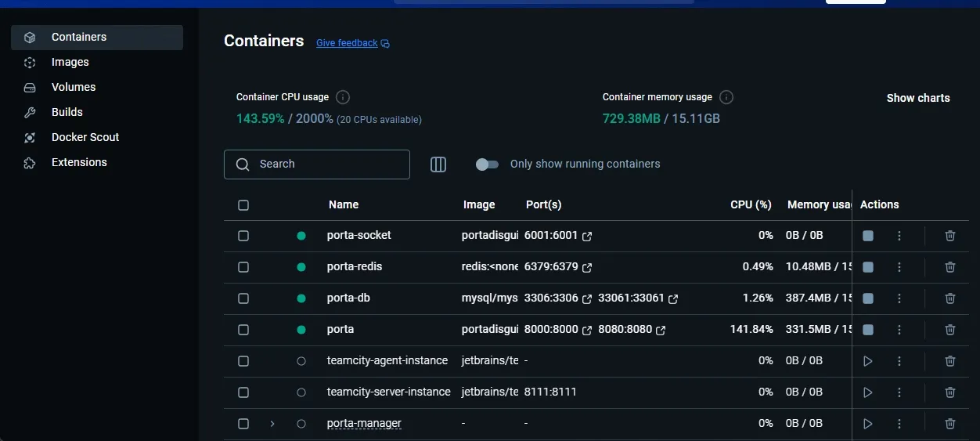
Task: Sort by the Image column header
Action: (479, 204)
